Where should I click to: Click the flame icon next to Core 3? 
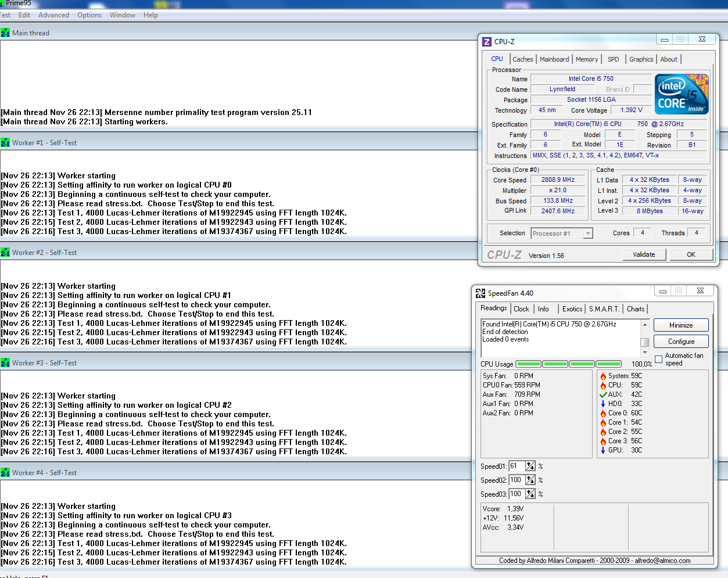click(603, 441)
